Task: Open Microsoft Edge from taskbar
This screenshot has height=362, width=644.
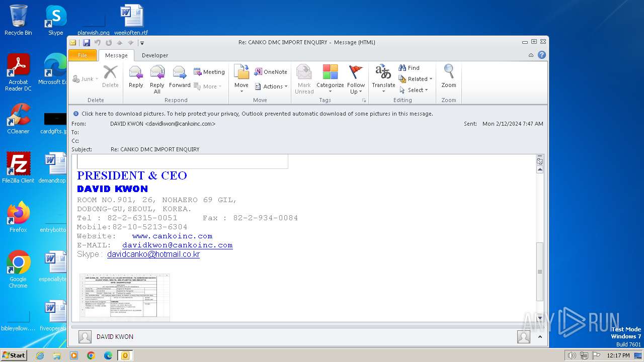Action: [108, 355]
